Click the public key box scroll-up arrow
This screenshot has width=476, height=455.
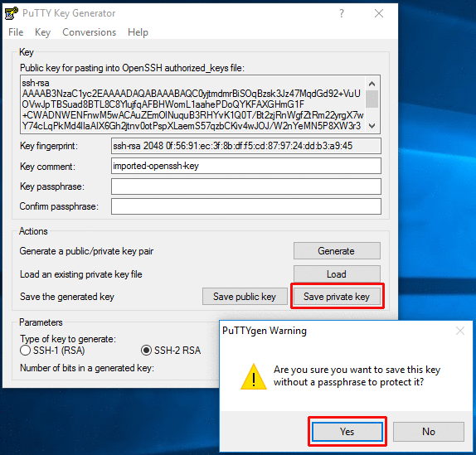click(372, 84)
